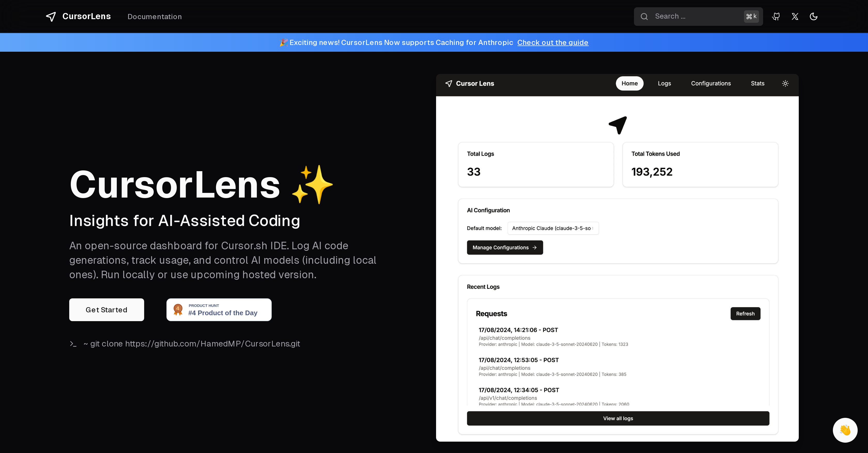Refresh the Requests list
Image resolution: width=868 pixels, height=453 pixels.
pyautogui.click(x=745, y=313)
